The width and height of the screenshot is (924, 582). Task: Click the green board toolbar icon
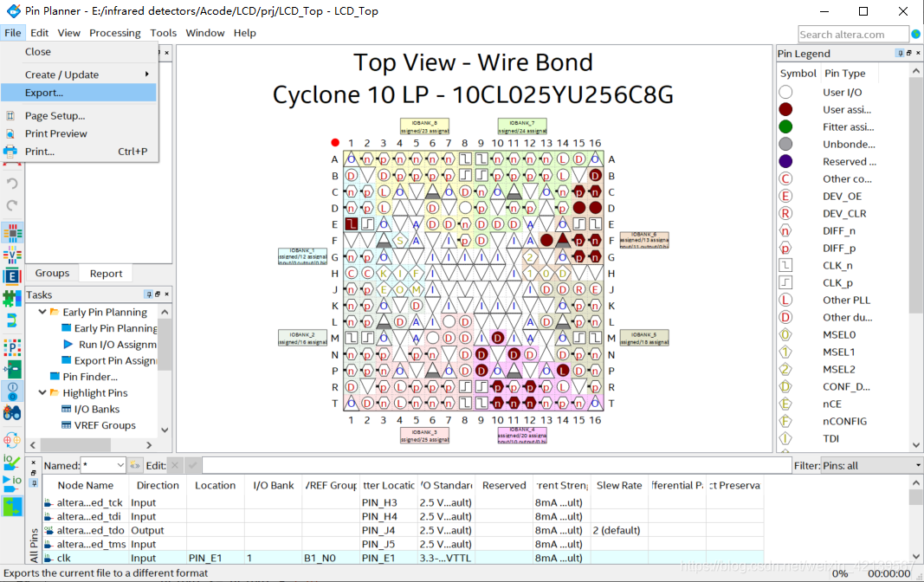tap(12, 369)
